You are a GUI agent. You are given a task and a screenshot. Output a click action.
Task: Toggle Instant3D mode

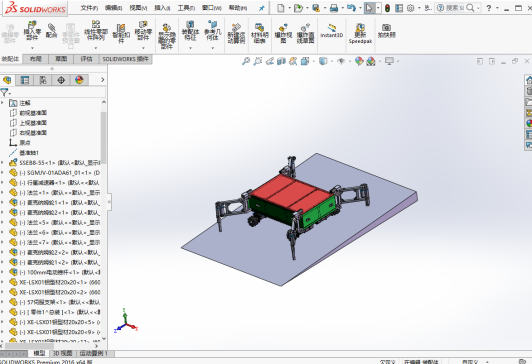[x=331, y=30]
